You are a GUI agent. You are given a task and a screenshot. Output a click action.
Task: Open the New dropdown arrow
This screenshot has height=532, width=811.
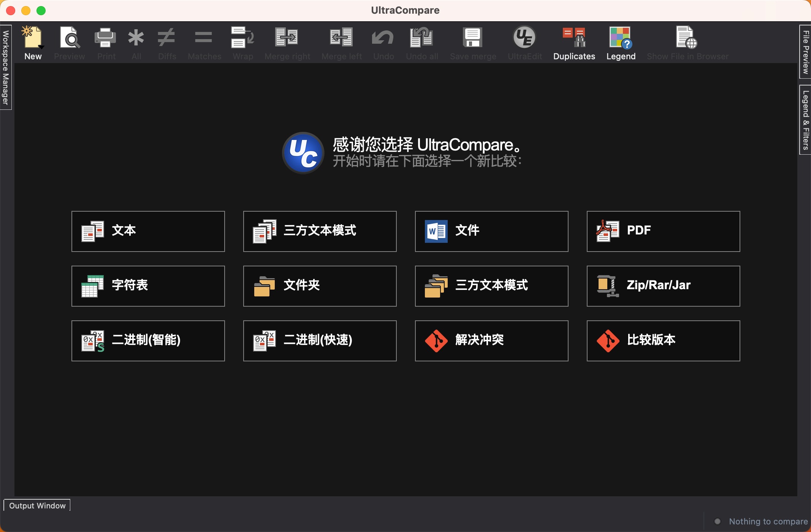click(41, 47)
